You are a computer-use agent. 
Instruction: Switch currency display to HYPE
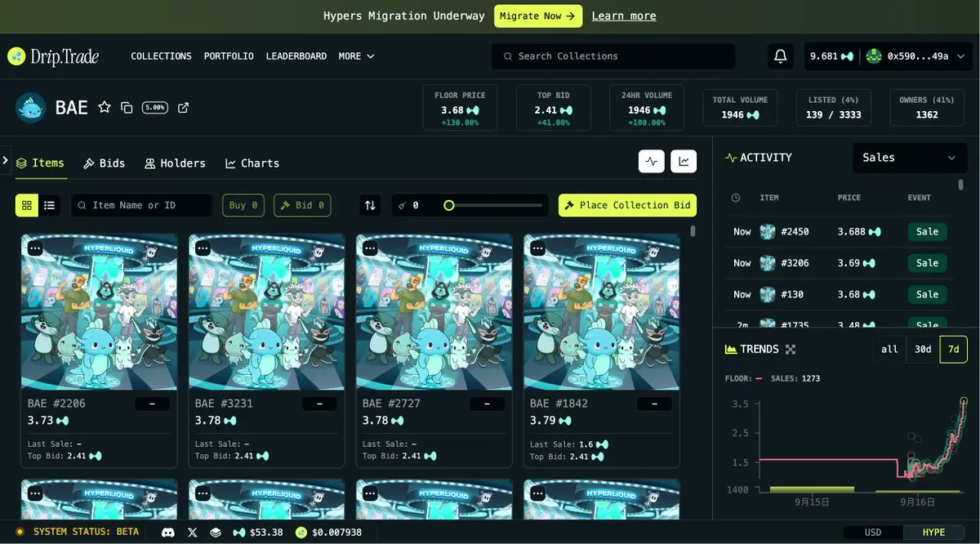[x=934, y=533]
